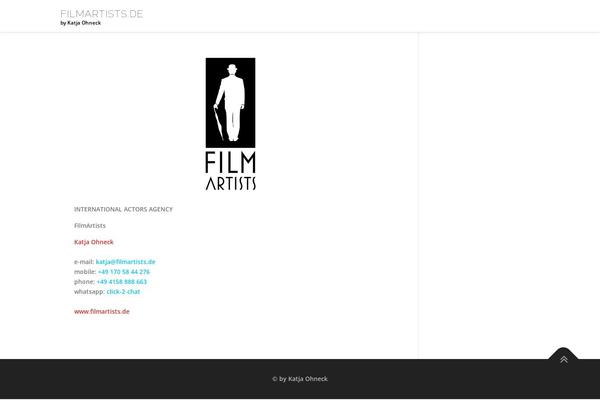Click the 'by Katja Ohneck' header subtitle
Viewport: 600px width, 400px height.
[x=80, y=23]
